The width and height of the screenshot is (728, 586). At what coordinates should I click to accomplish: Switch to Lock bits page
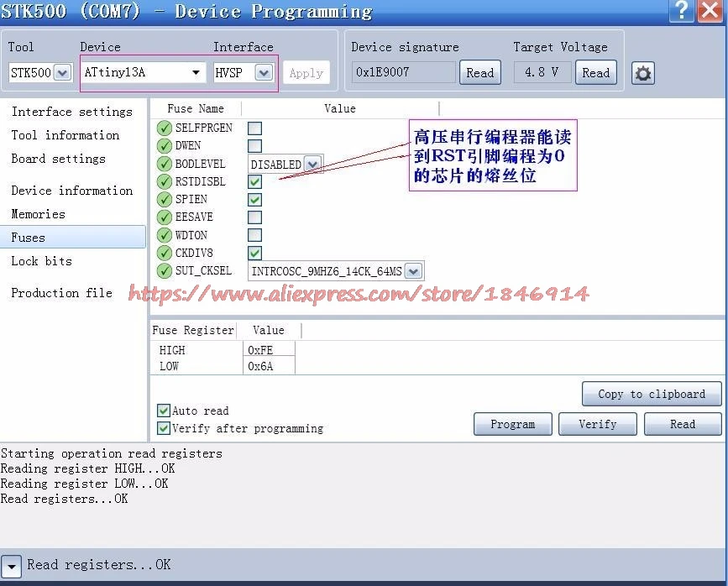(x=41, y=261)
